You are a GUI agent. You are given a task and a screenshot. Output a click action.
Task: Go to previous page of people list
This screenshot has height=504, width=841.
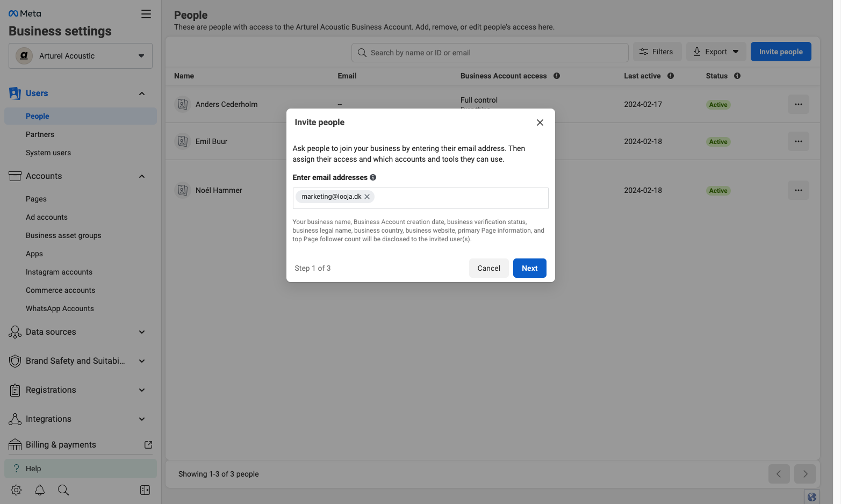coord(779,474)
